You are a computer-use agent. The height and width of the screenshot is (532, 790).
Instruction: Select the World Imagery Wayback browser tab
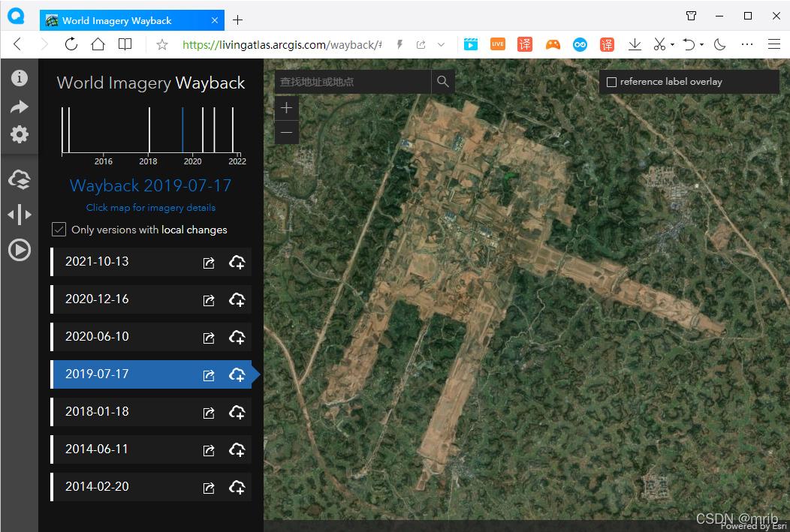[132, 20]
